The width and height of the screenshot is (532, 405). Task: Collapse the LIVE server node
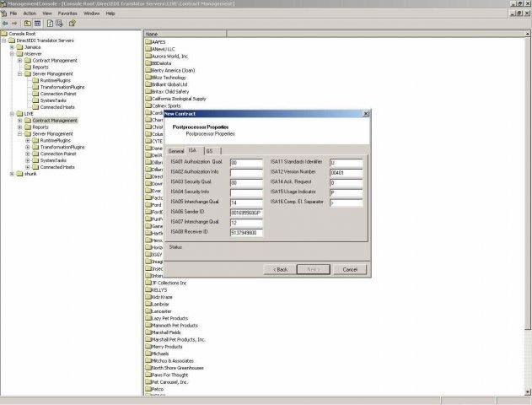(12, 114)
